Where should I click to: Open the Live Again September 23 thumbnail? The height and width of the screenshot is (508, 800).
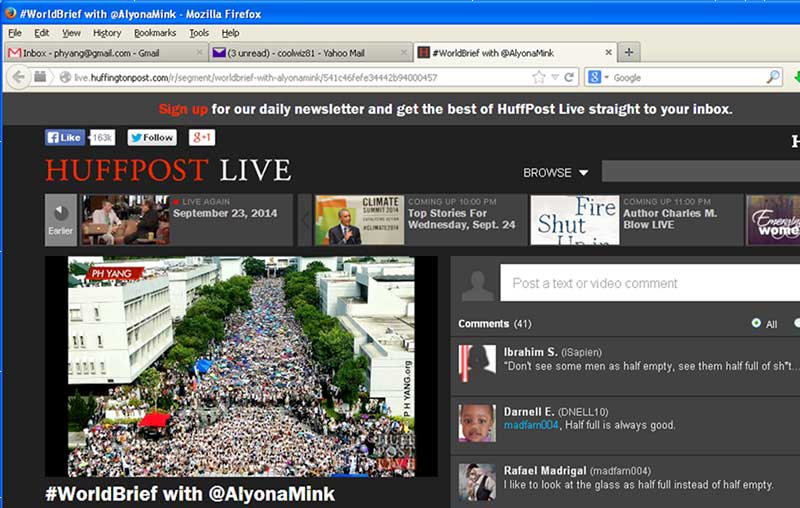125,220
